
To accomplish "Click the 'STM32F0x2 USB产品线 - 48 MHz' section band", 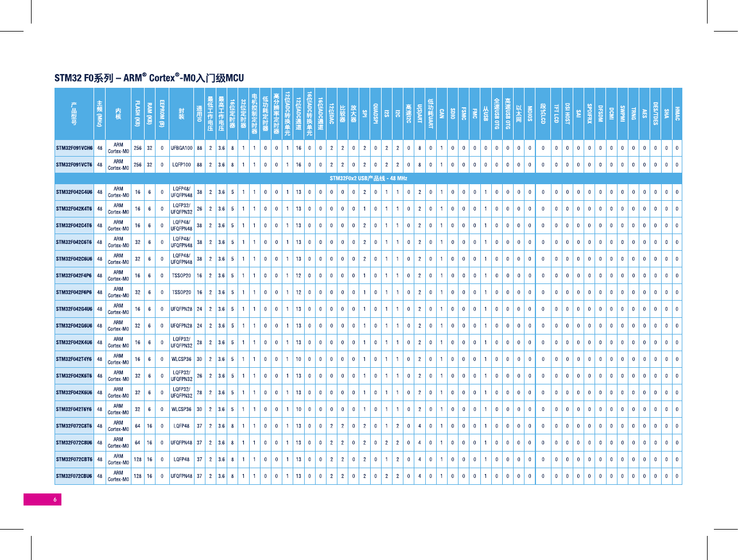I will click(368, 178).
